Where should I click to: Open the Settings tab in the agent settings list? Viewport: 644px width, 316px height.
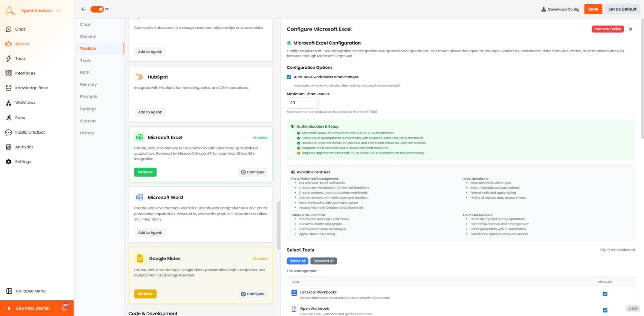pos(88,109)
